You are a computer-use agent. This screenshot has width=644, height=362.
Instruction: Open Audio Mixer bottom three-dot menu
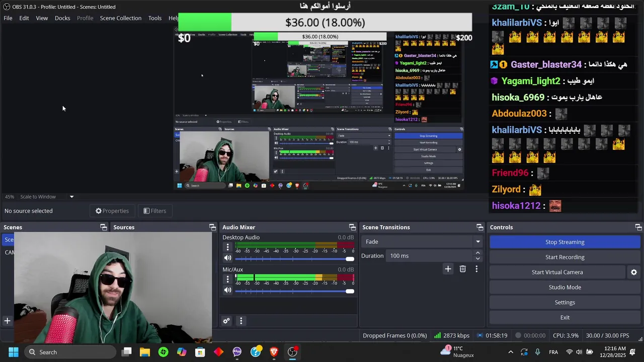tap(241, 321)
